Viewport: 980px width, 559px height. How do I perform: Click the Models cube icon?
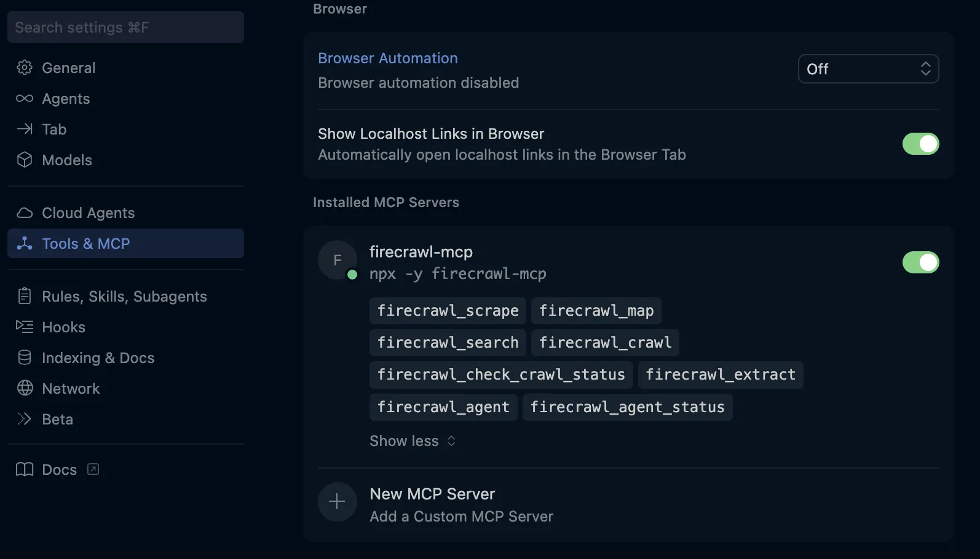[x=25, y=160]
